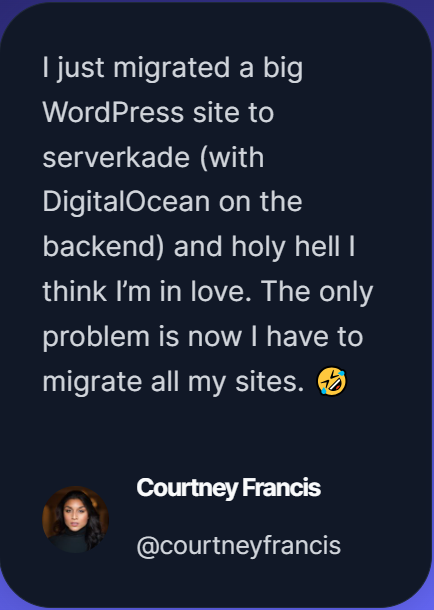Select the line 'I just migrated a big'

click(x=172, y=68)
